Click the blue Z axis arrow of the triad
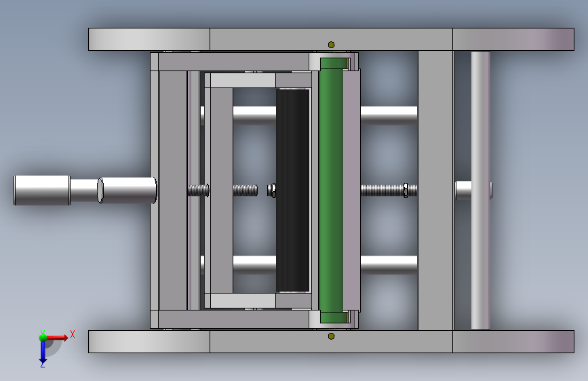Viewport: 588px width, 381px height. pos(43,353)
